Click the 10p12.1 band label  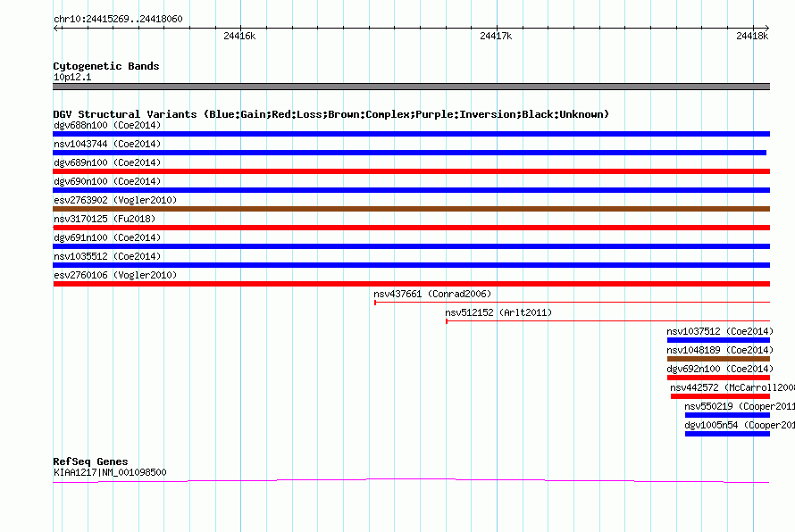[72, 77]
